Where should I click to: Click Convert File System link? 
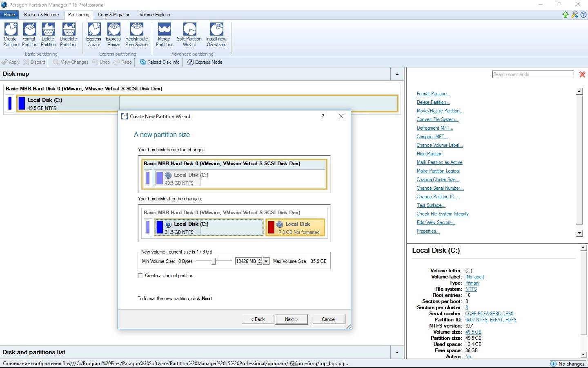(x=437, y=119)
